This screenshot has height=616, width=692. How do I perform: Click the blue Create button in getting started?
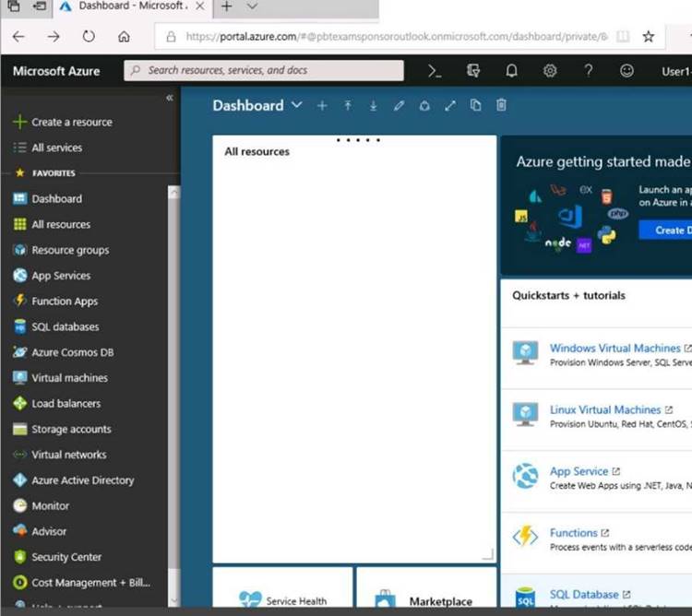tap(665, 231)
